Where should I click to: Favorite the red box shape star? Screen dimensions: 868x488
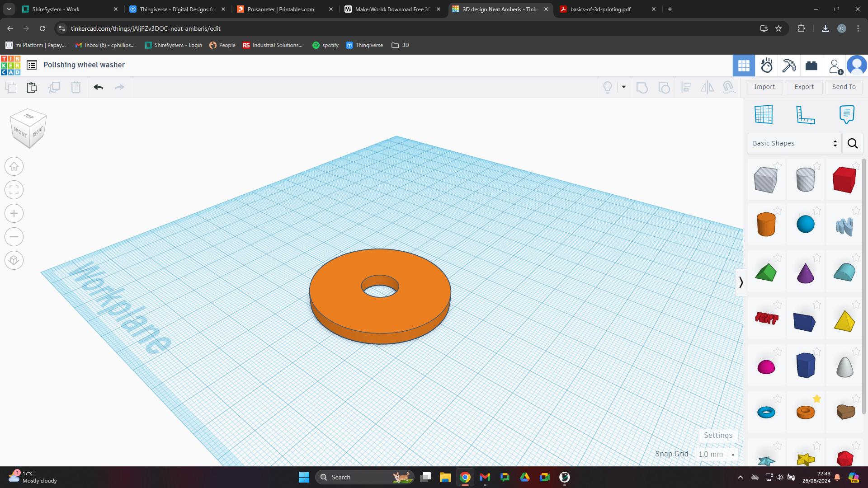point(856,166)
